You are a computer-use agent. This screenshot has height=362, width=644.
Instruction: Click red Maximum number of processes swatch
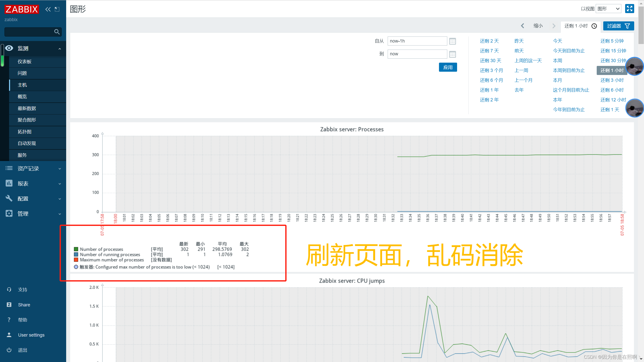[76, 260]
